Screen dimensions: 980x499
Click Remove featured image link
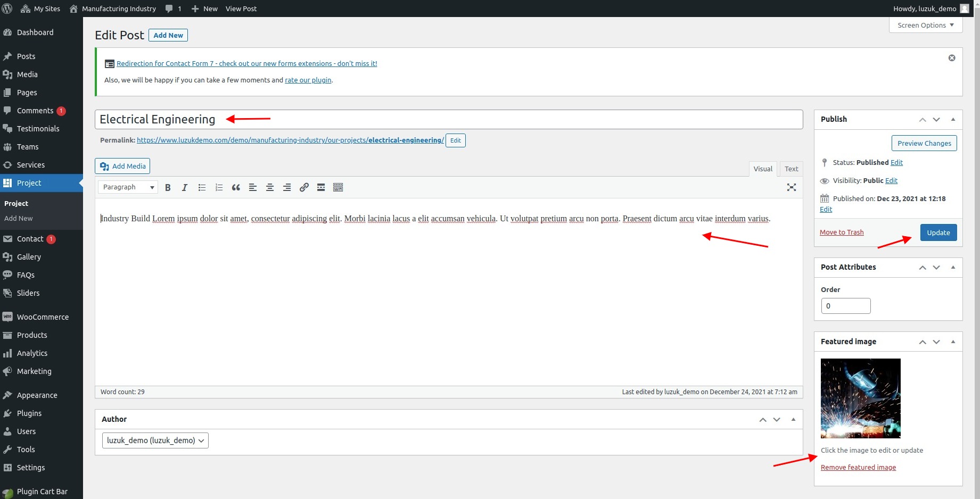[x=858, y=468]
